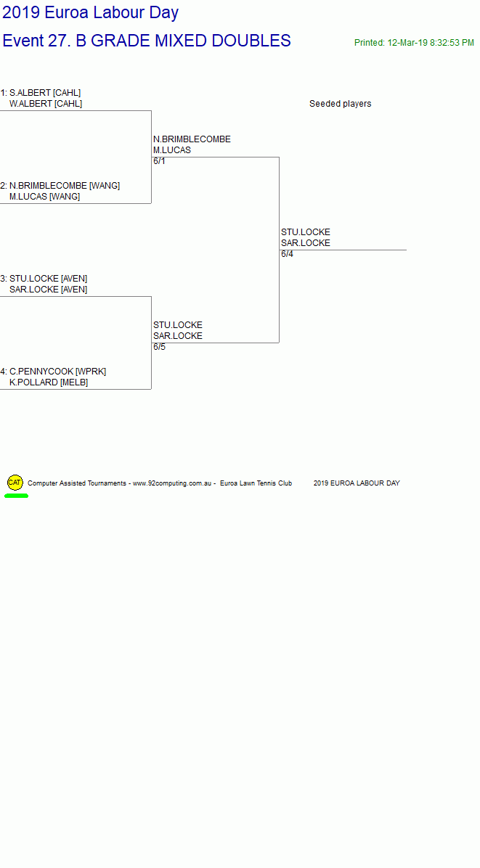
Task: Click STU.LOCKE above the 6/5 score
Action: [x=178, y=325]
